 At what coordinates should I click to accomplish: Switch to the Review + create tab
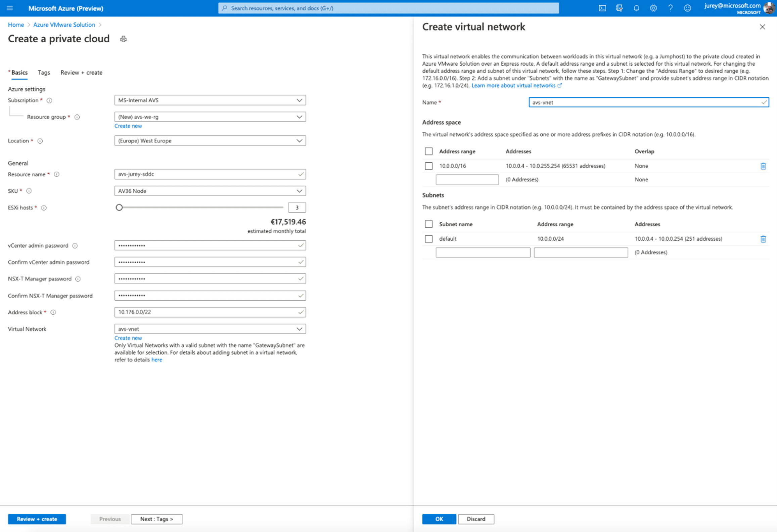coord(81,72)
